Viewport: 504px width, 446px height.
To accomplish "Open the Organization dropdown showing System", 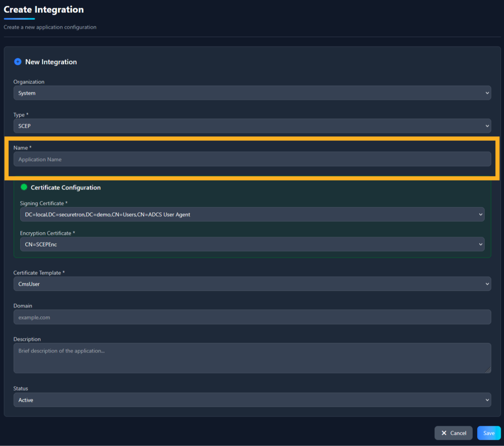I will [x=252, y=93].
